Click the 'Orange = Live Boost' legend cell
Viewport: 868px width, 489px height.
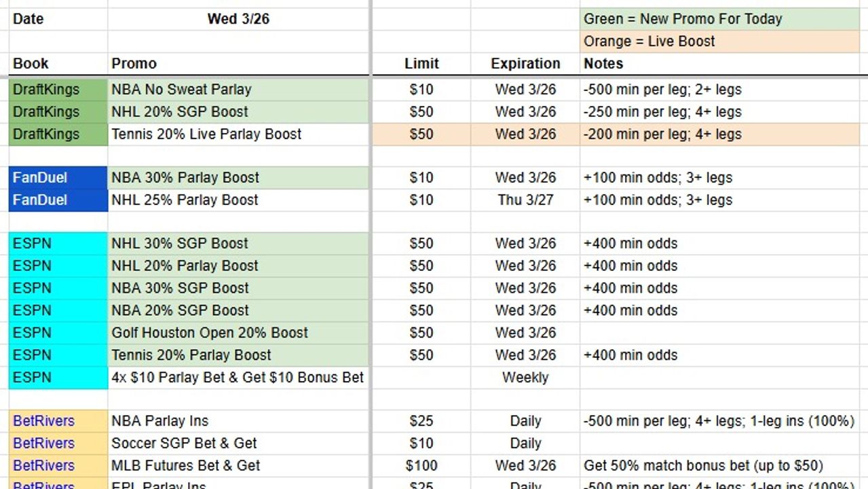tap(720, 41)
